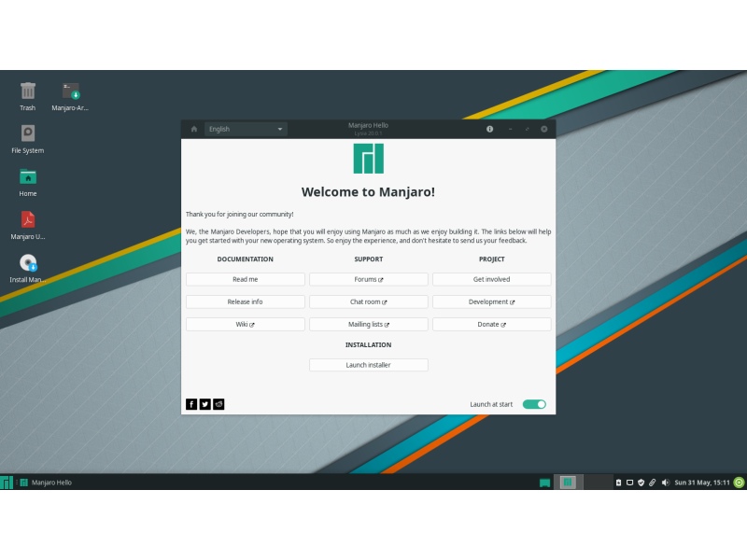Image resolution: width=747 pixels, height=560 pixels.
Task: Toggle the Launch at start switch
Action: click(534, 404)
